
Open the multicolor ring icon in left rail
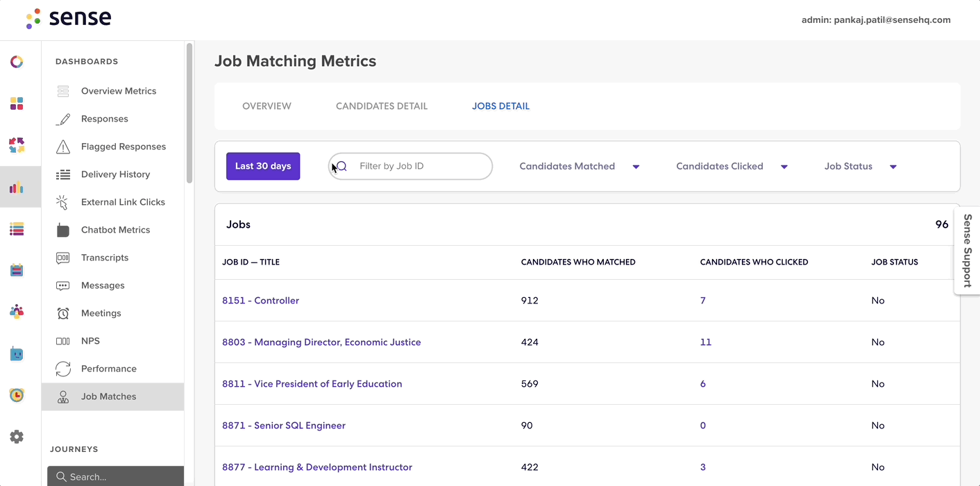pos(17,62)
